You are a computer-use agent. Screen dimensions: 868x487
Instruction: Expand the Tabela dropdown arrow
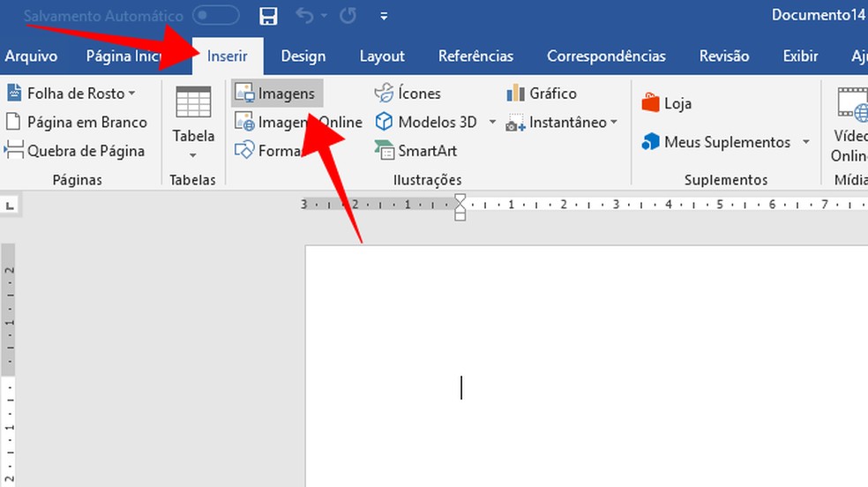click(192, 155)
